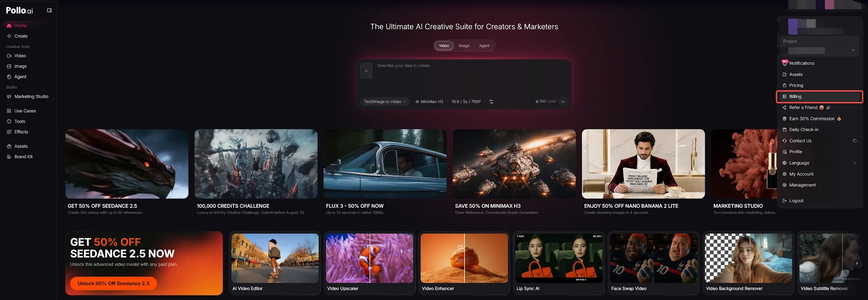Click the plus box to add media
Screen dimensions: 868x300
tap(366, 71)
